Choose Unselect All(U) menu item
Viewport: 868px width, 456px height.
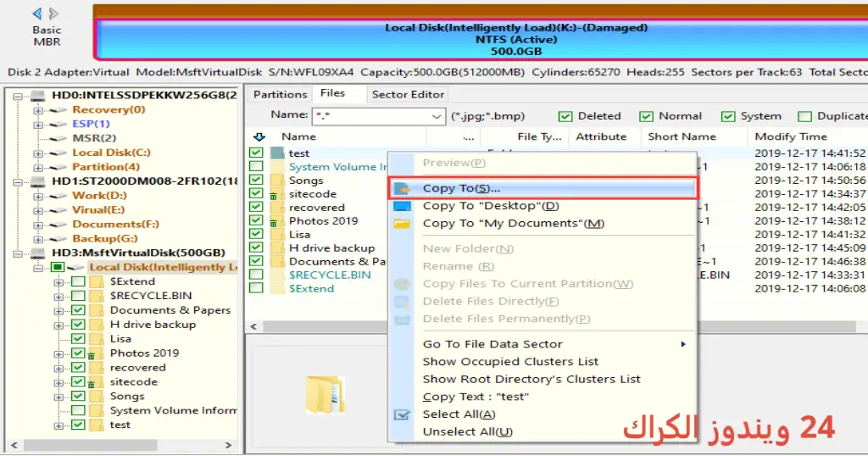[542, 432]
